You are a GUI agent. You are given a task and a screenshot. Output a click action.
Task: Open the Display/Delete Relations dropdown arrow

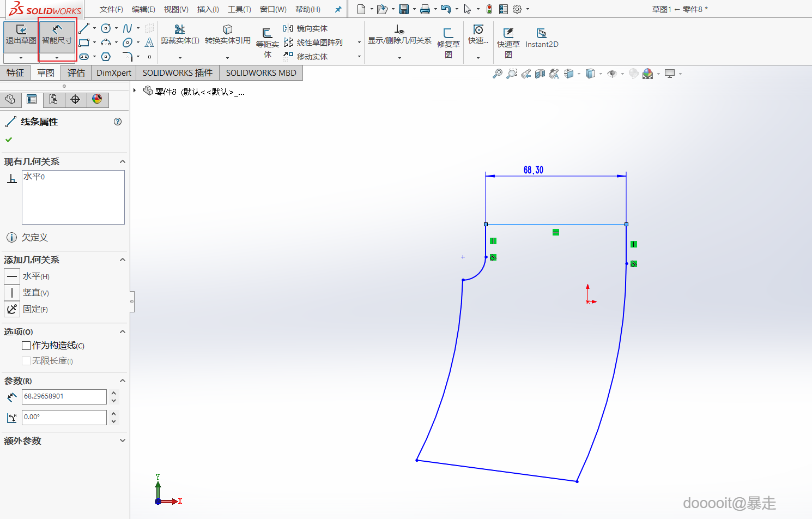click(x=399, y=57)
